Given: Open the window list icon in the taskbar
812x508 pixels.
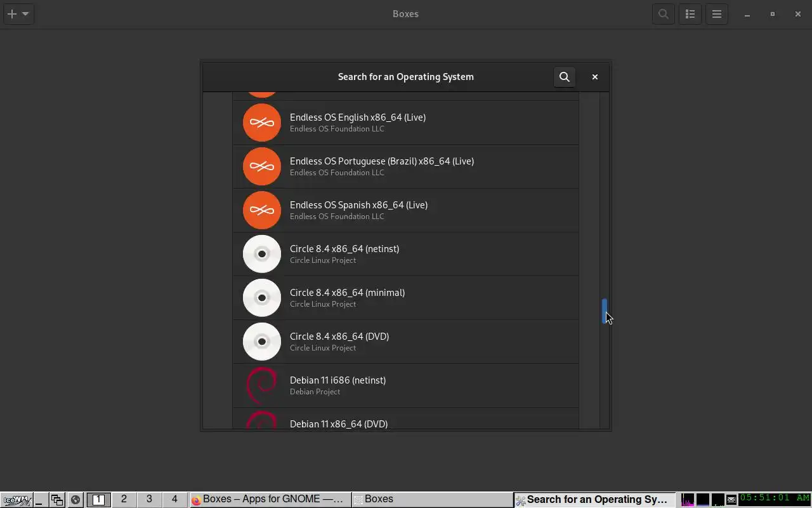Looking at the screenshot, I should pyautogui.click(x=57, y=500).
